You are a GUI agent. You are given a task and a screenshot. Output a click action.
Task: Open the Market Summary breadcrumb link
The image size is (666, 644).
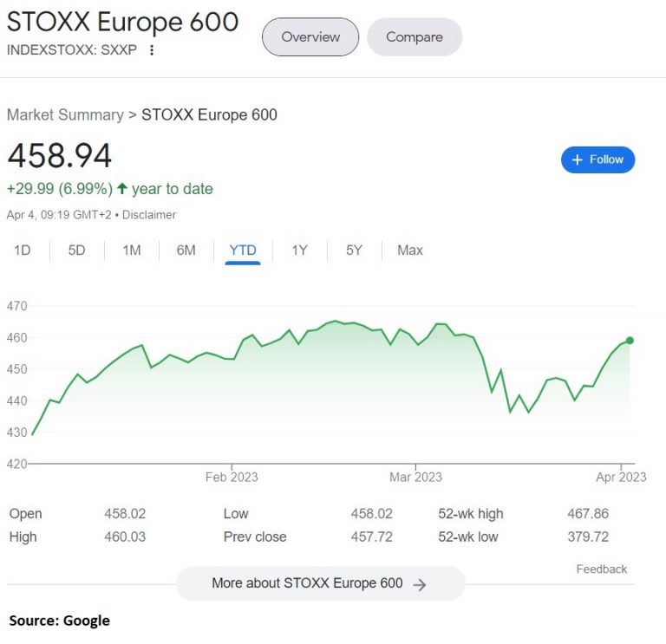pyautogui.click(x=65, y=115)
